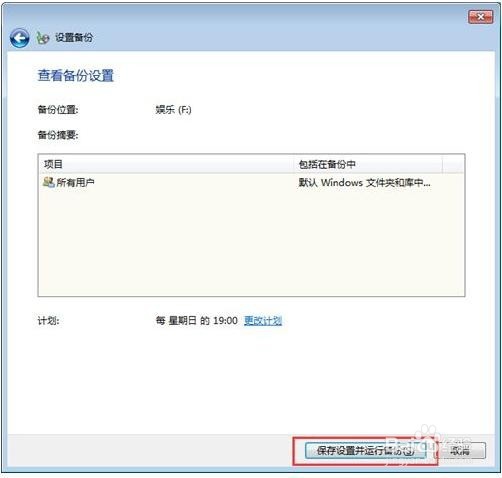The image size is (502, 478).
Task: Click the 取消 button
Action: 461,451
